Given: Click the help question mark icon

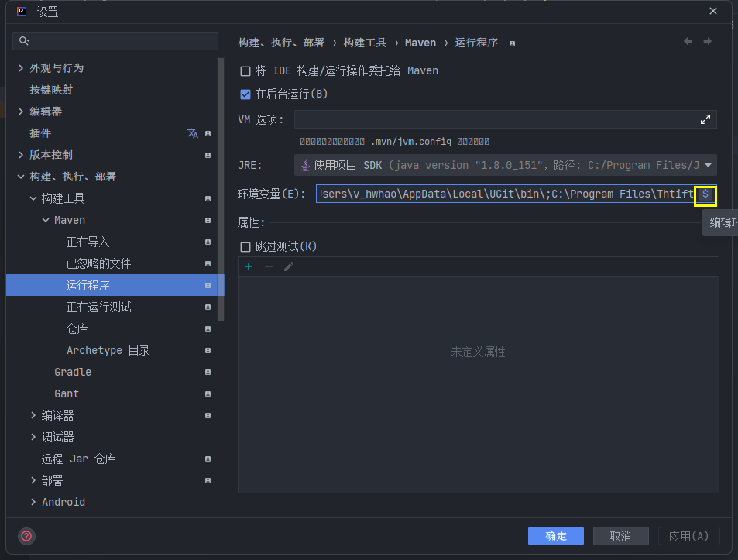Looking at the screenshot, I should (26, 536).
